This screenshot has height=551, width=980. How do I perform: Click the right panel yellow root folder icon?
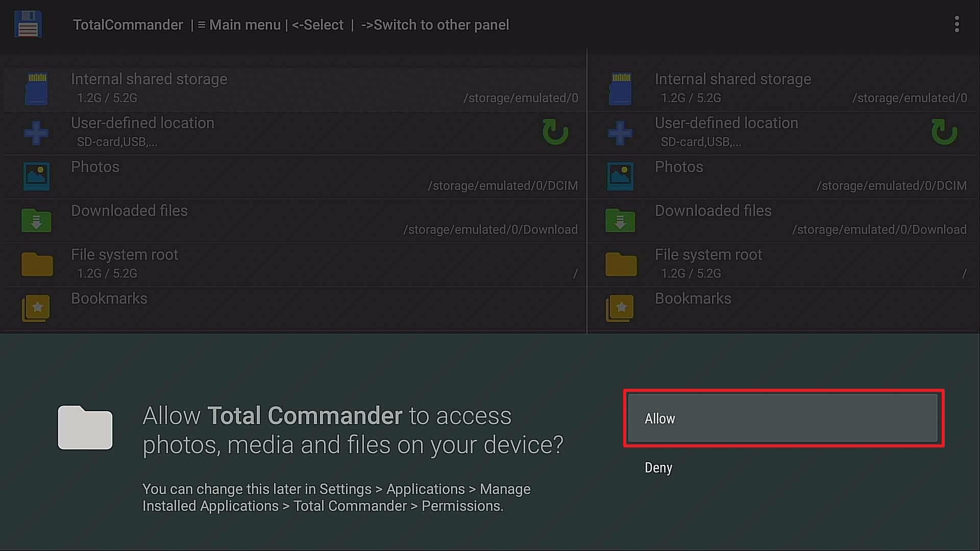pos(621,264)
